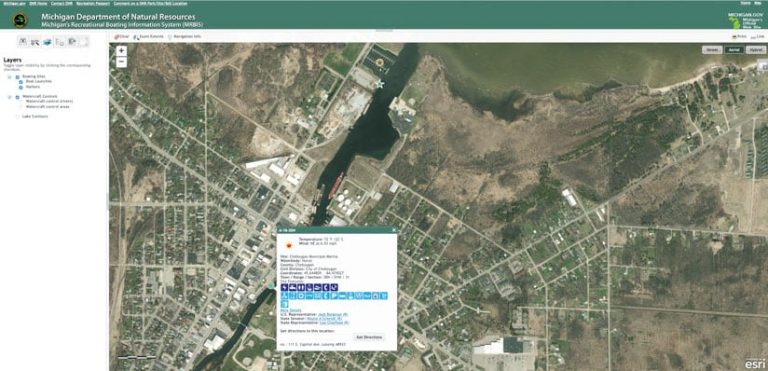The image size is (768, 371).
Task: Click Home link at top right
Action: [745, 2]
